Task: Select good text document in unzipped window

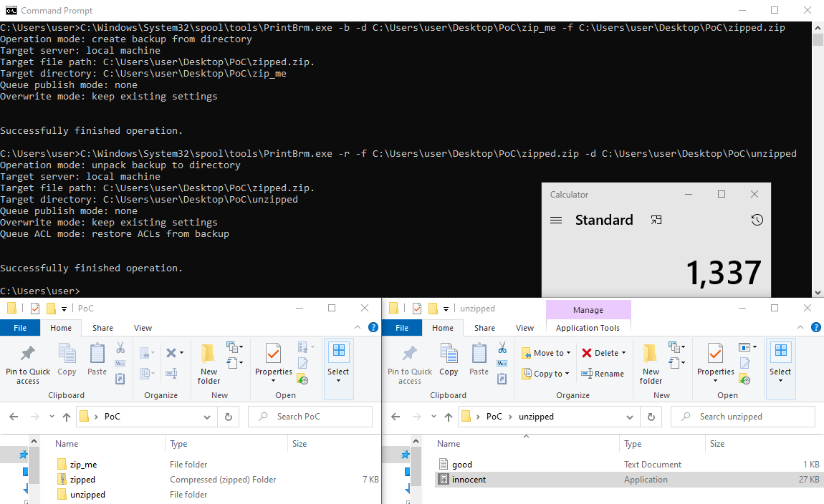Action: [462, 465]
